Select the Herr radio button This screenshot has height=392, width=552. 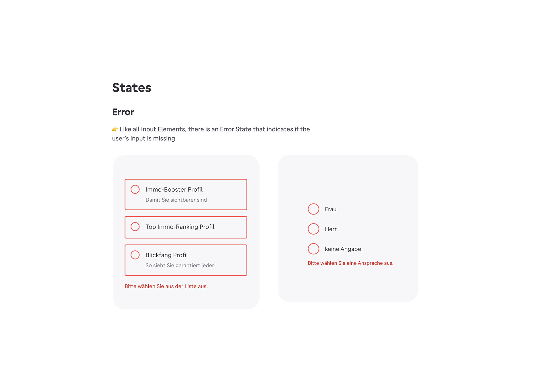pos(314,229)
